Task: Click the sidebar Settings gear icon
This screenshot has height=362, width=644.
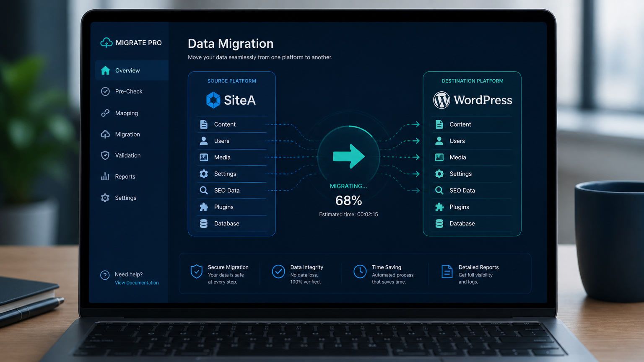Action: 105,198
